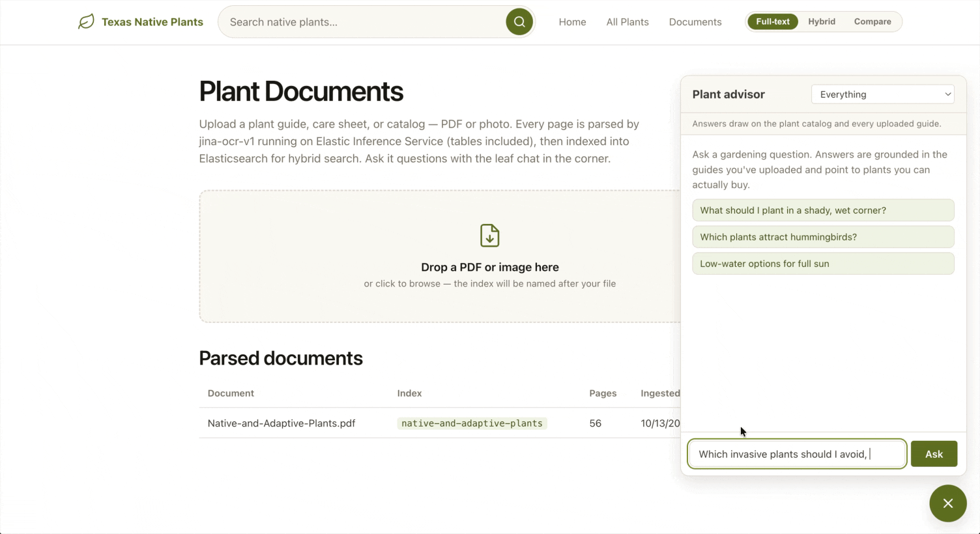Open the Documents nav item
Image resolution: width=980 pixels, height=534 pixels.
pos(695,22)
